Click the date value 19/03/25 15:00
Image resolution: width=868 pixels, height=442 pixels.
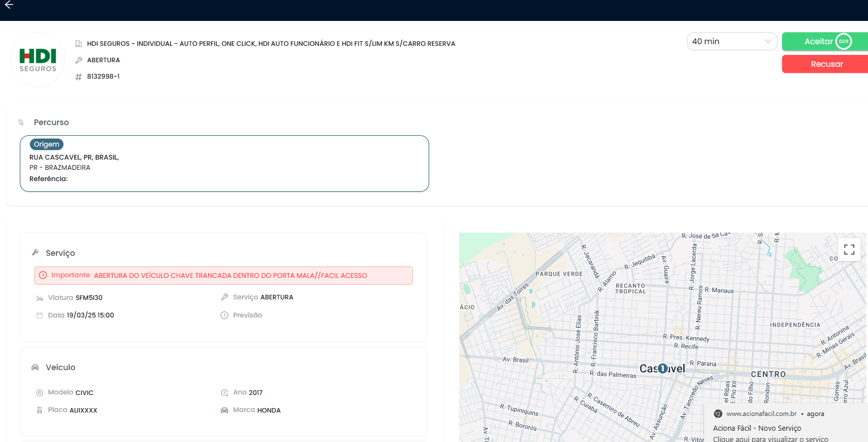90,315
